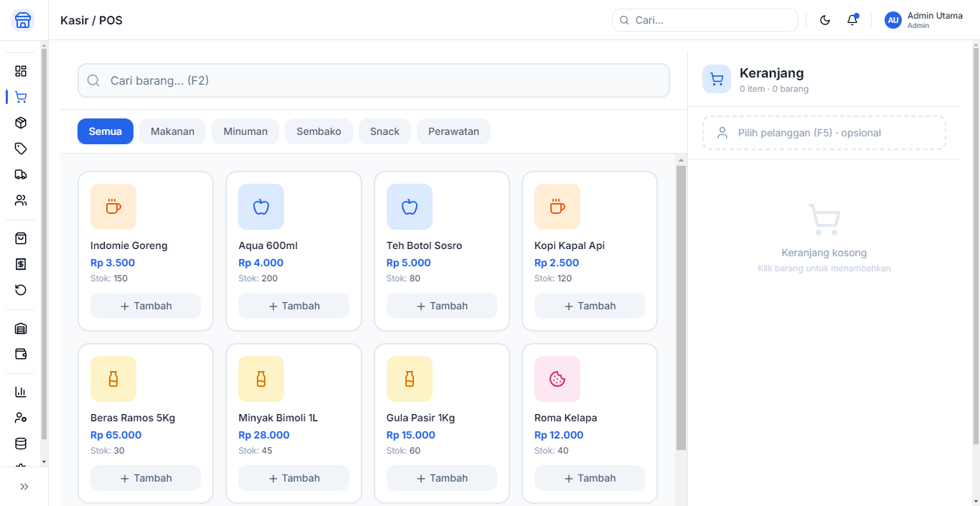Click the product list vertical scrollbar
Viewport: 980px width, 506px height.
point(682,309)
